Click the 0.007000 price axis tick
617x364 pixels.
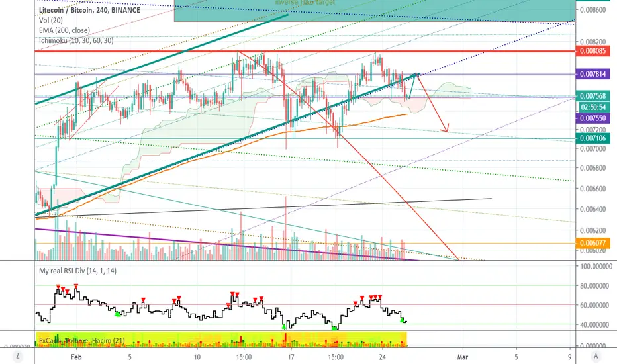pos(593,149)
